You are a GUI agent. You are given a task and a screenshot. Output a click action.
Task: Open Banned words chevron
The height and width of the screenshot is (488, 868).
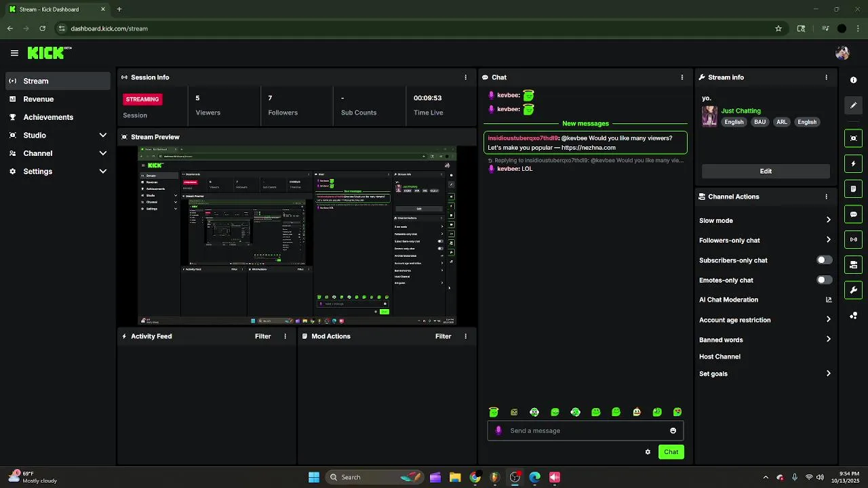click(x=828, y=340)
